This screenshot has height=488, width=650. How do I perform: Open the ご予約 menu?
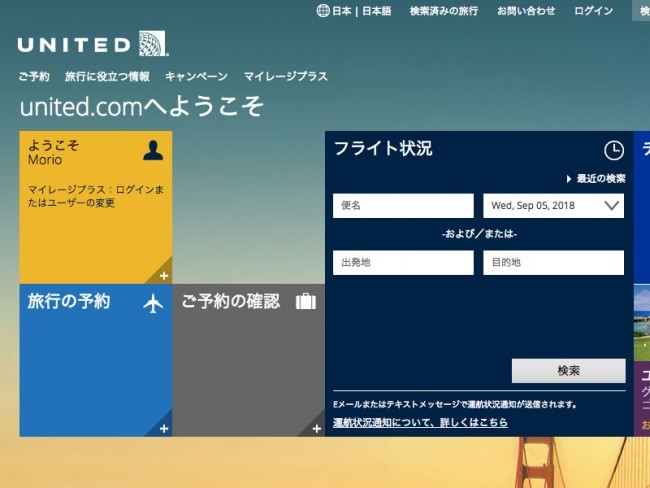[x=34, y=76]
